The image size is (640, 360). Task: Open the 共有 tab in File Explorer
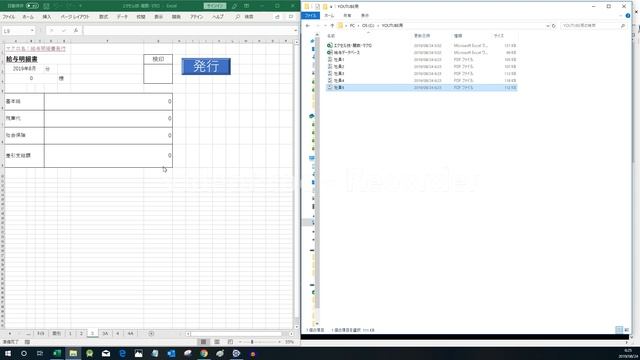point(347,16)
